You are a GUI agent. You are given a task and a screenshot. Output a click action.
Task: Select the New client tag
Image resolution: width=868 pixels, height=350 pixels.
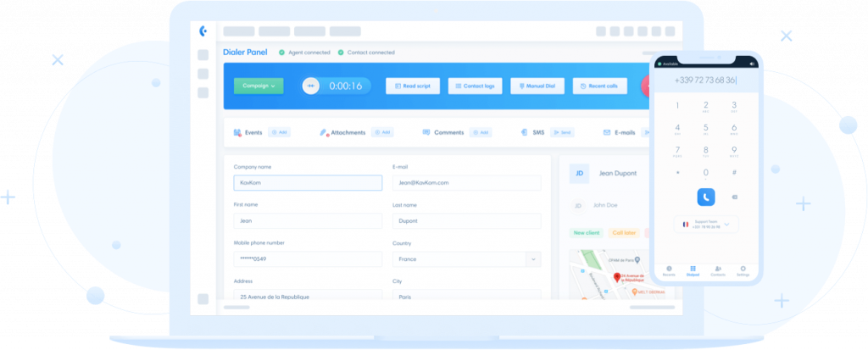586,232
